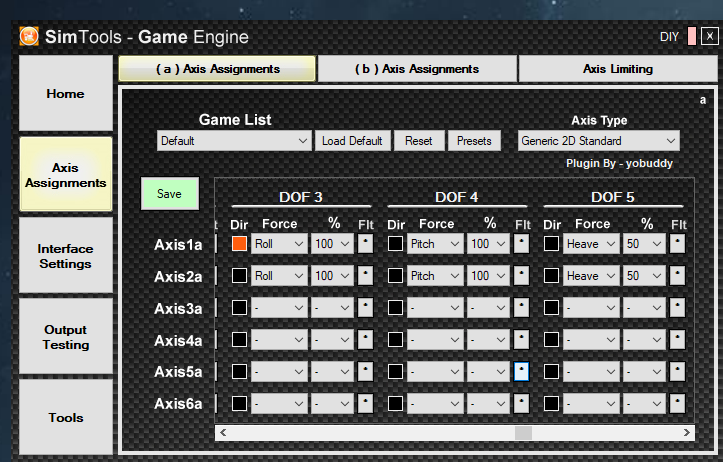The width and height of the screenshot is (723, 462).
Task: Click Flt button for Axis3a DOF 5
Action: (677, 308)
